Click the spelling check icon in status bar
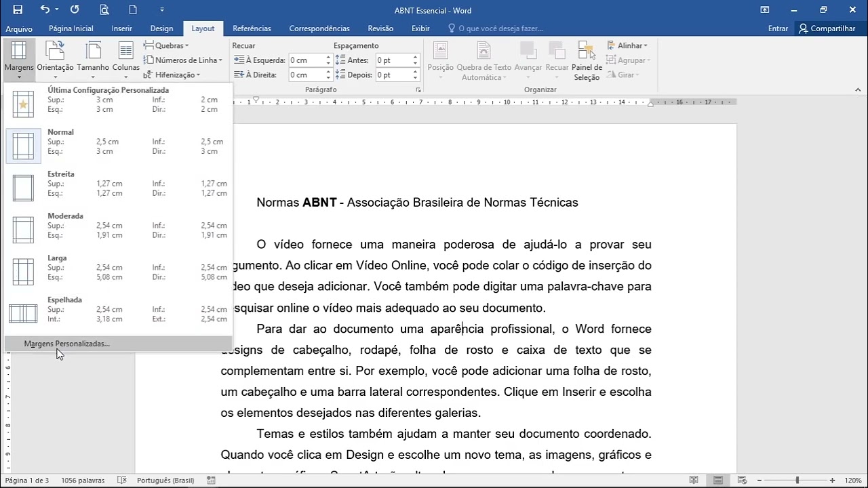This screenshot has height=488, width=868. click(x=121, y=481)
